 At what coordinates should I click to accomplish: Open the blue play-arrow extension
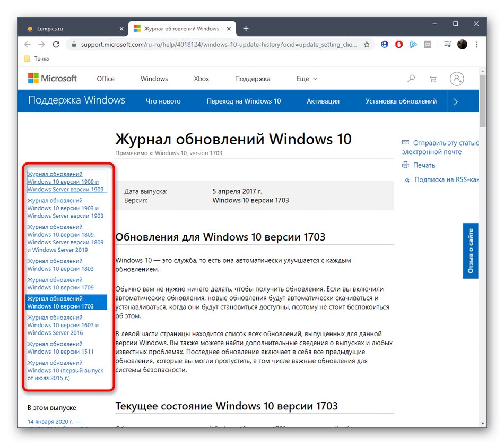point(413,45)
